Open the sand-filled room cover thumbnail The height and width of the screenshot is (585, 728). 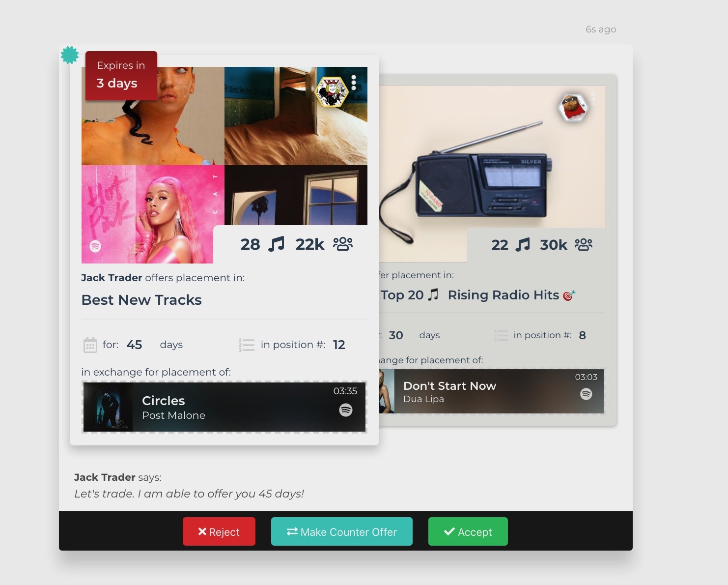tap(296, 116)
